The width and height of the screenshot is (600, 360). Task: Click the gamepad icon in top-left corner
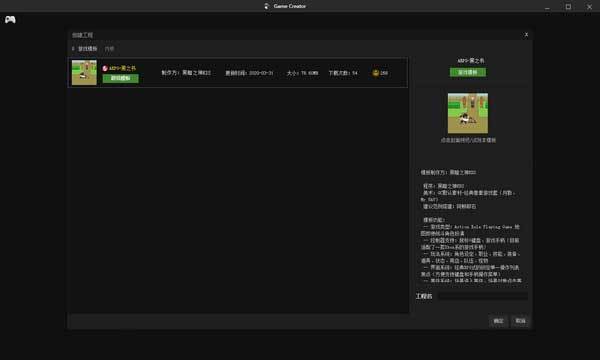[10, 20]
